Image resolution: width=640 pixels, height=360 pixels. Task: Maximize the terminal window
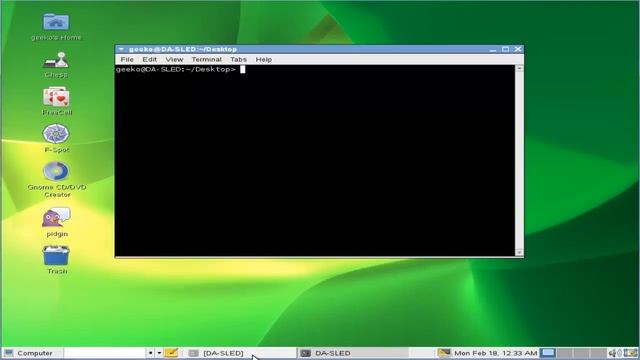[505, 49]
